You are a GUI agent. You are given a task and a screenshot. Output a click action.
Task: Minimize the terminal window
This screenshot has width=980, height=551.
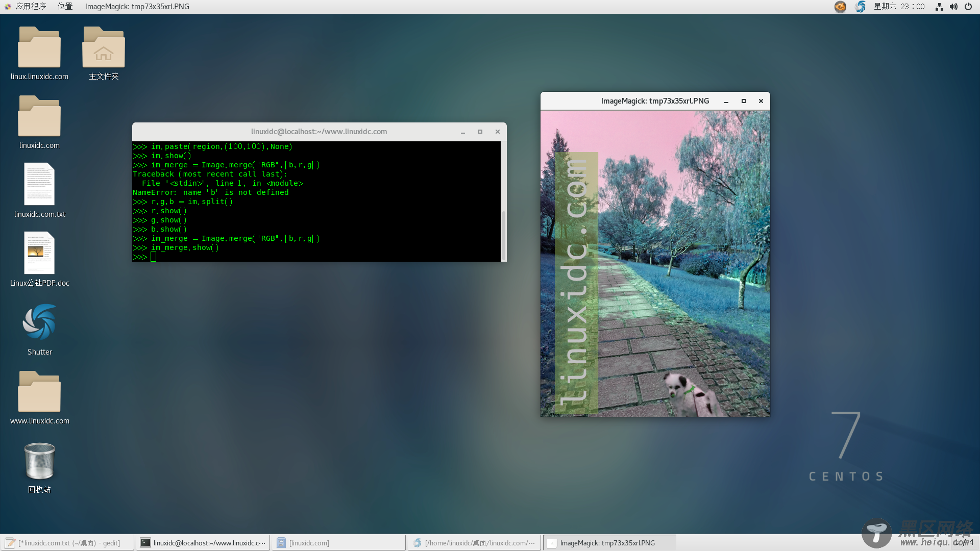coord(463,132)
